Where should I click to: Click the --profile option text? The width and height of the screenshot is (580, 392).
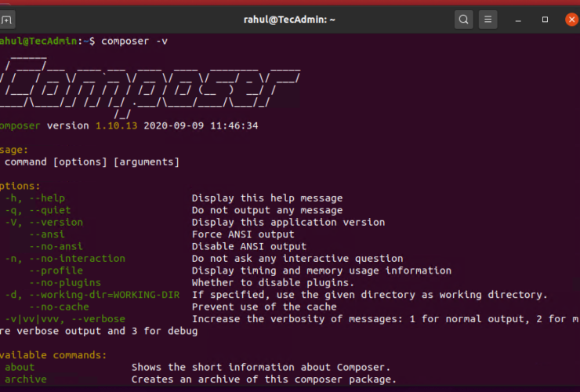(x=56, y=270)
